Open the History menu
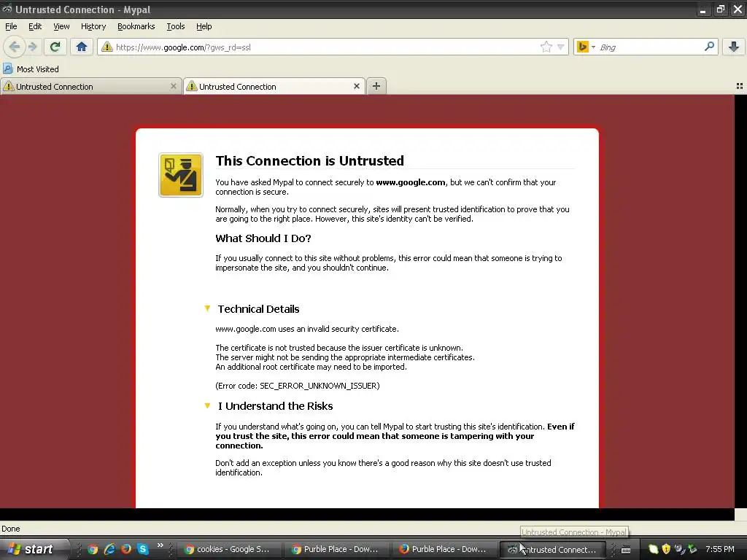747x560 pixels. pos(93,26)
